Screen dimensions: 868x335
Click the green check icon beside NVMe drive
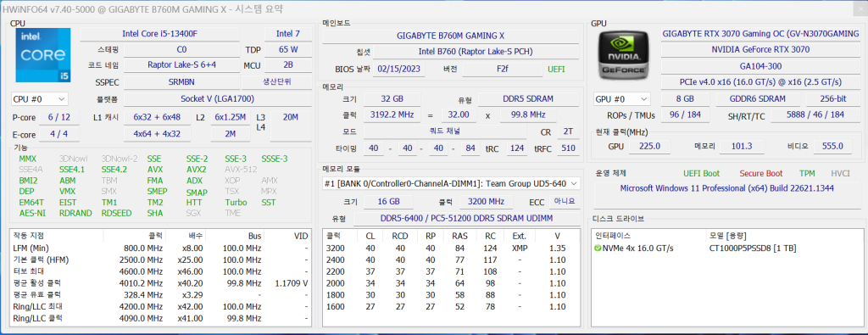pyautogui.click(x=598, y=248)
